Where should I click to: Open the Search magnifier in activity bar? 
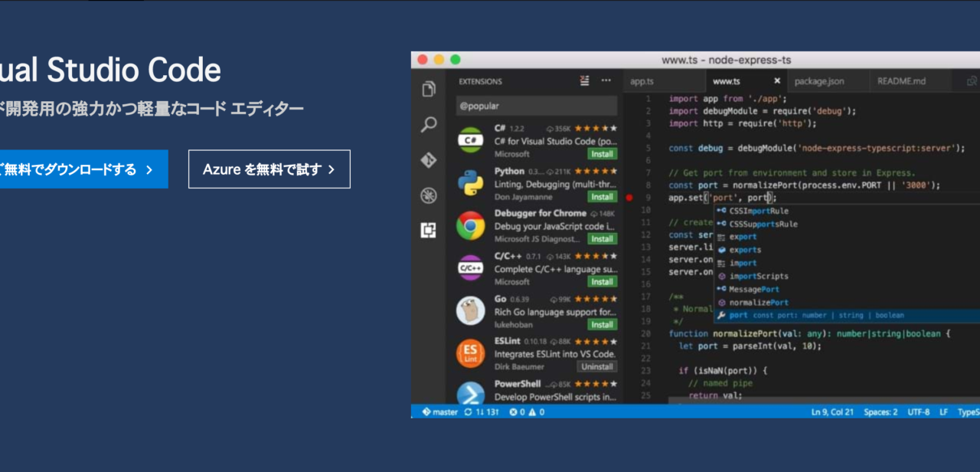429,125
